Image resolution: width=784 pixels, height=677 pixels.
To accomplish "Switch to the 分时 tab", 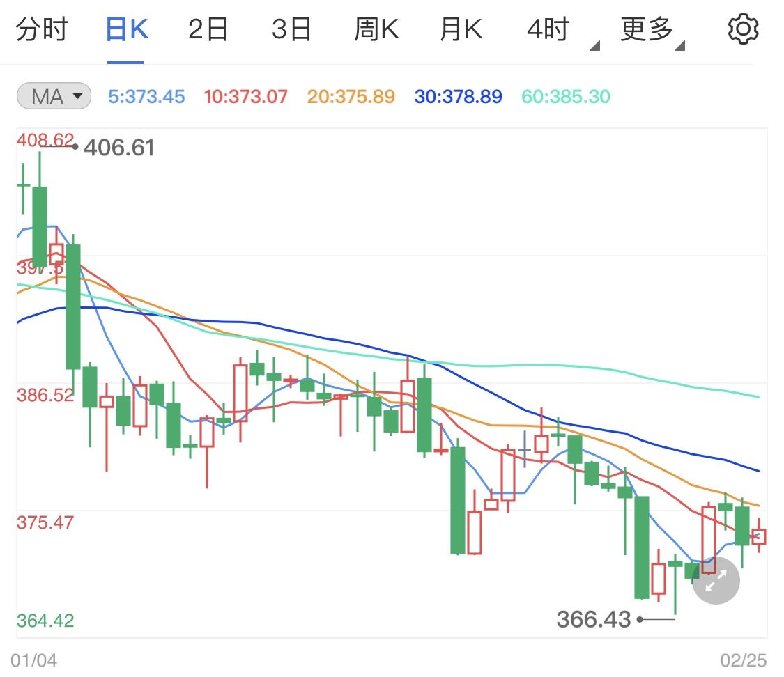I will (x=42, y=29).
